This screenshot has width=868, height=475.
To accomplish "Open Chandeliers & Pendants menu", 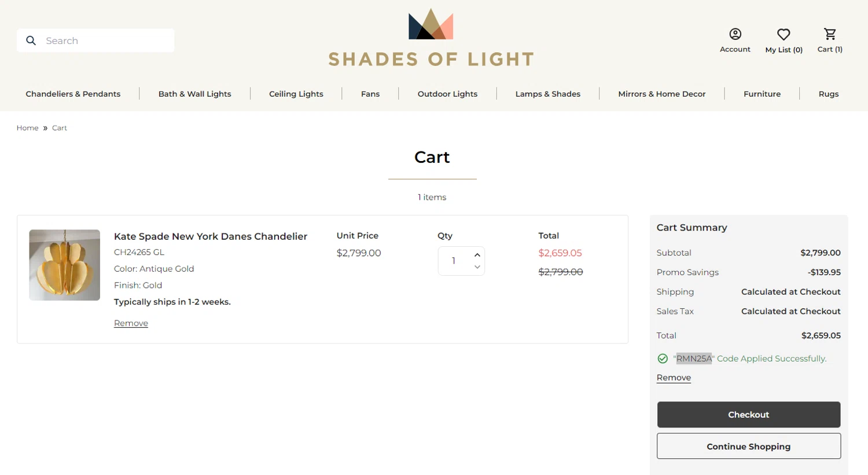I will click(73, 94).
